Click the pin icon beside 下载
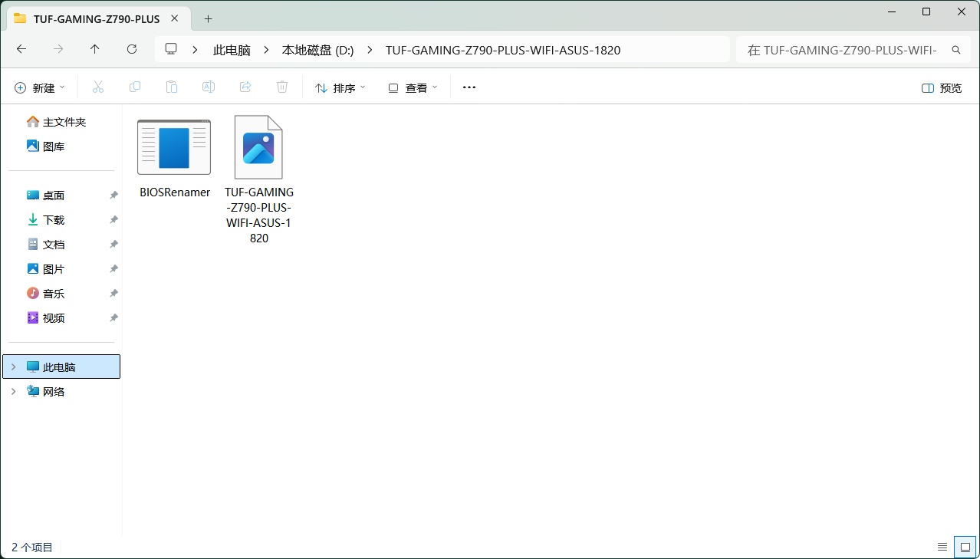This screenshot has height=559, width=980. [113, 220]
